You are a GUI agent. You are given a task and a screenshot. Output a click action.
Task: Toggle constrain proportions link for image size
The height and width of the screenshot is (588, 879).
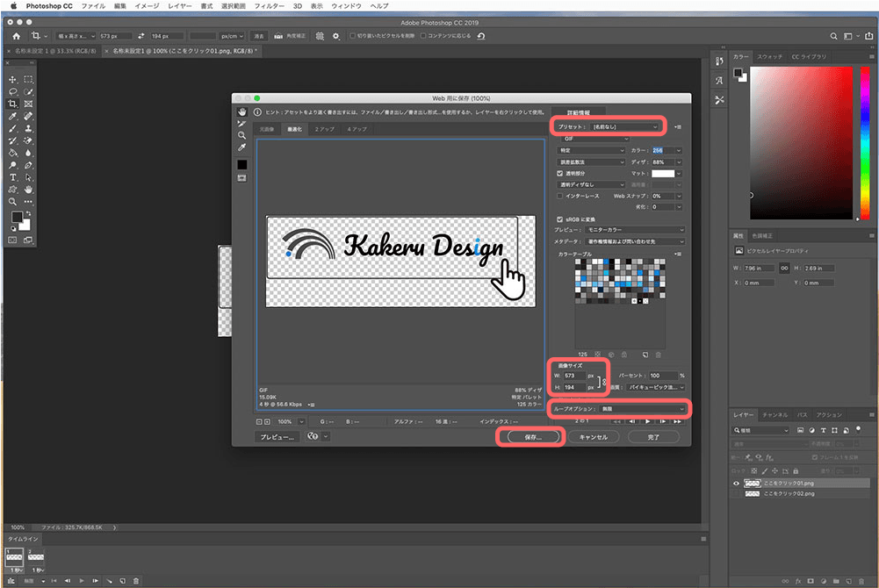[604, 382]
